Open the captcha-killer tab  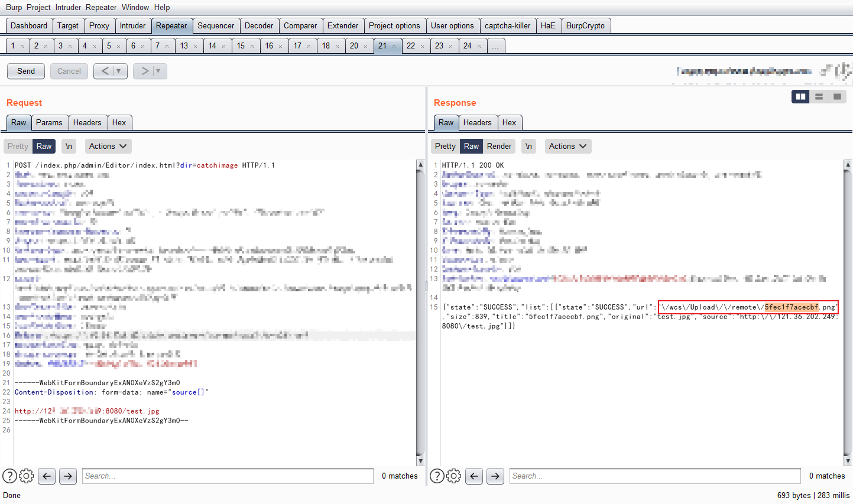pos(508,25)
